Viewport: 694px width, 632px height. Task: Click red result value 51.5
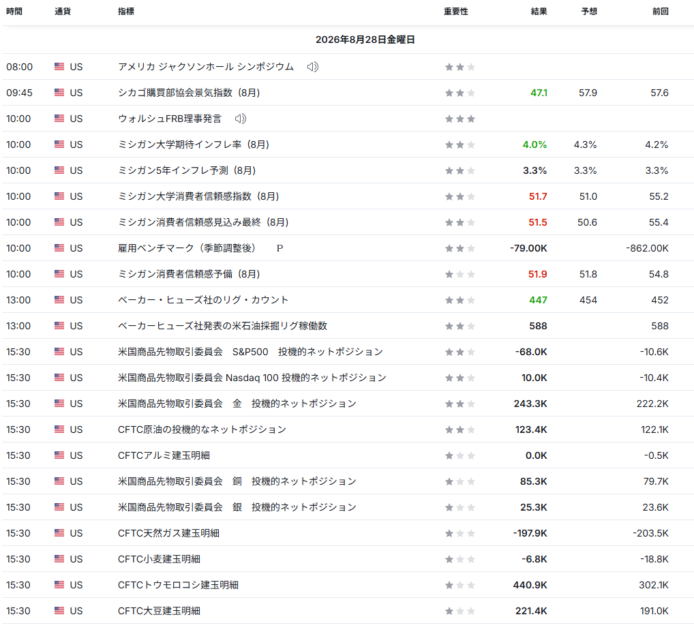538,222
